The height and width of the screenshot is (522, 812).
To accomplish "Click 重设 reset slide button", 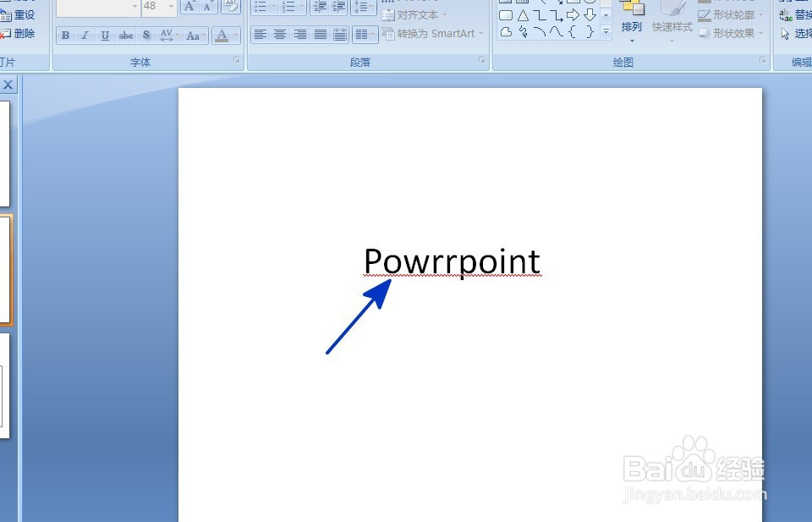I will (x=18, y=15).
